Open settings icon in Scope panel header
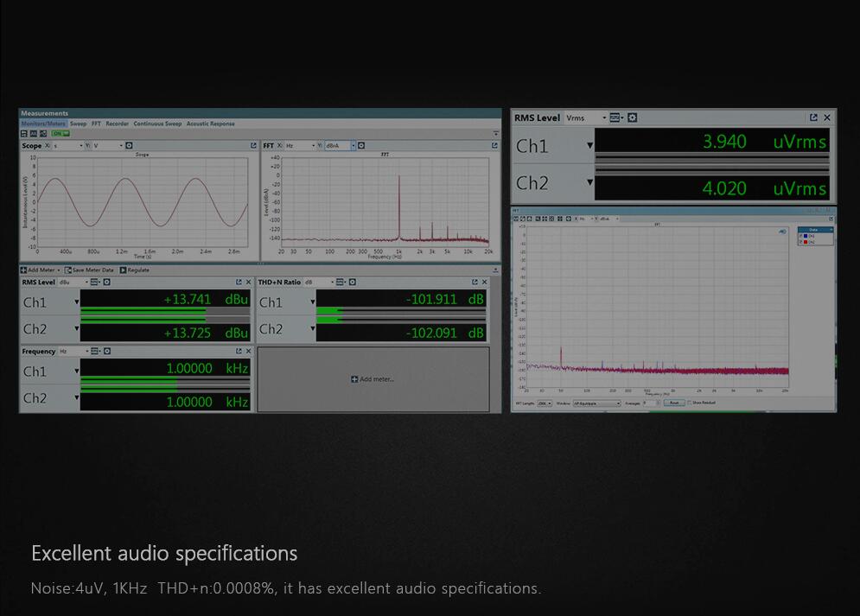The height and width of the screenshot is (616, 860). click(129, 146)
